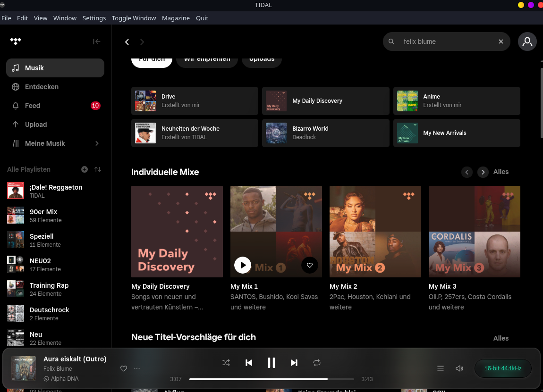Open now playing album art
Viewport: 543px width, 392px height.
(x=24, y=368)
